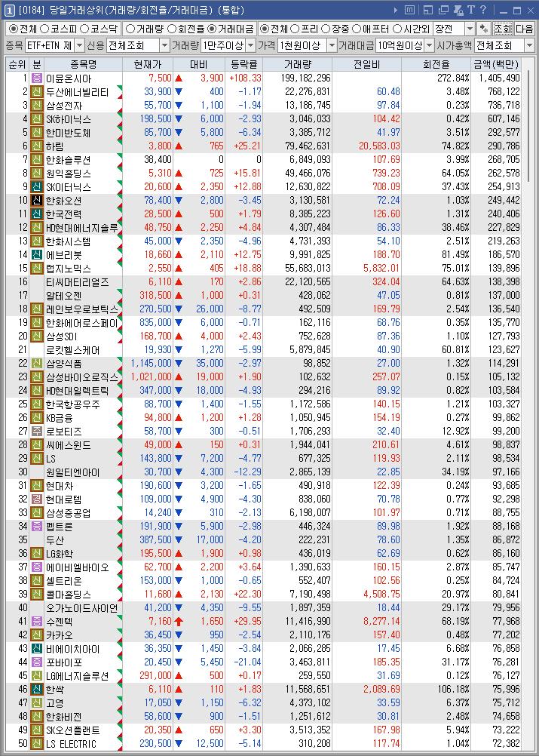Select the 알테오젠 row name
539x756 pixels.
[64, 296]
